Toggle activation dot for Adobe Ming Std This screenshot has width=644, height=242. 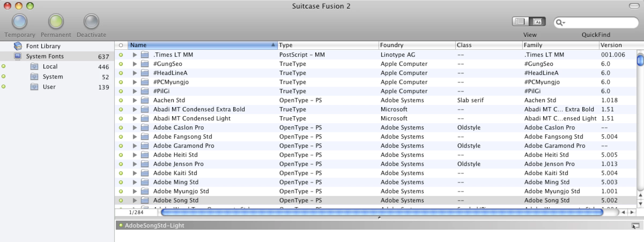[121, 182]
